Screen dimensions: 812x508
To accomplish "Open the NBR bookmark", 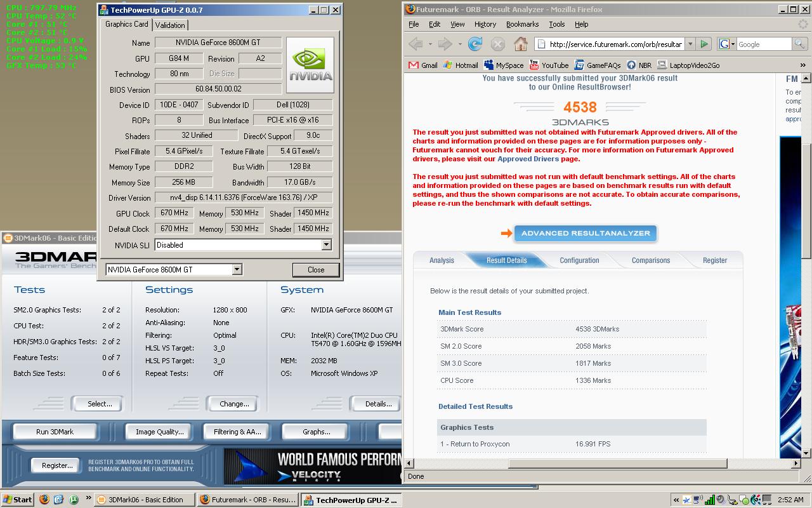I will click(x=639, y=65).
